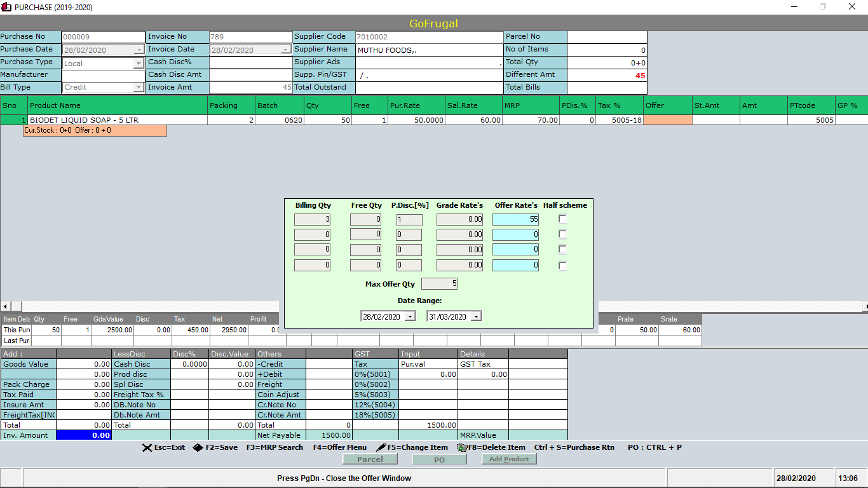Viewport: 868px width, 488px height.
Task: Open the Invoice Date dropdown
Action: point(286,50)
